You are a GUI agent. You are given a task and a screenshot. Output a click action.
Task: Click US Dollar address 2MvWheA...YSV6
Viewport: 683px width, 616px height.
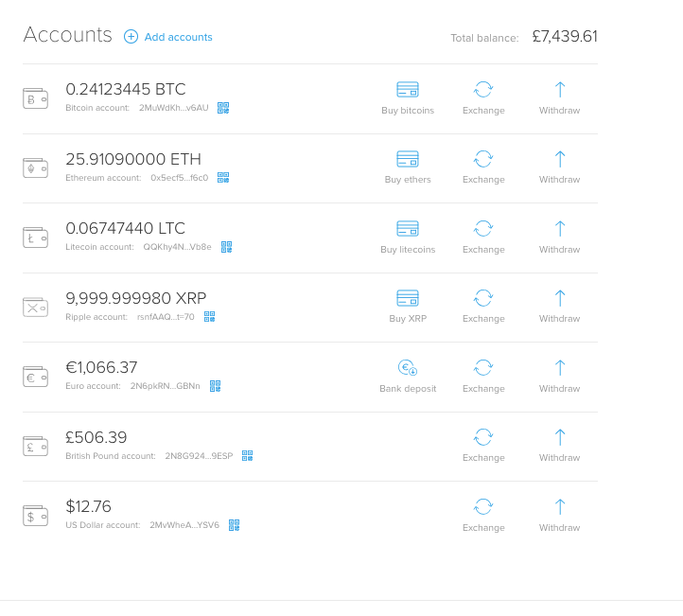(x=184, y=525)
